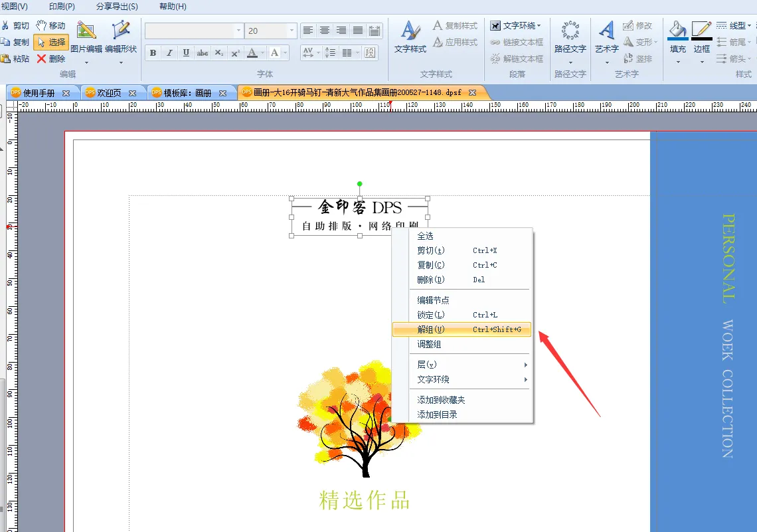Screen dimensions: 757x532
Task: Click the distribute alignment icon
Action: [374, 31]
